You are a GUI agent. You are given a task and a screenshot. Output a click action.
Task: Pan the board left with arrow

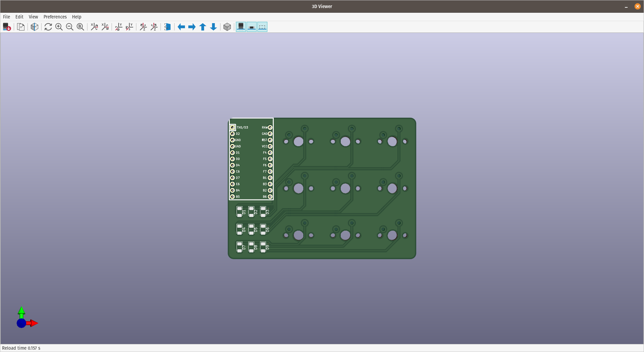click(x=181, y=27)
